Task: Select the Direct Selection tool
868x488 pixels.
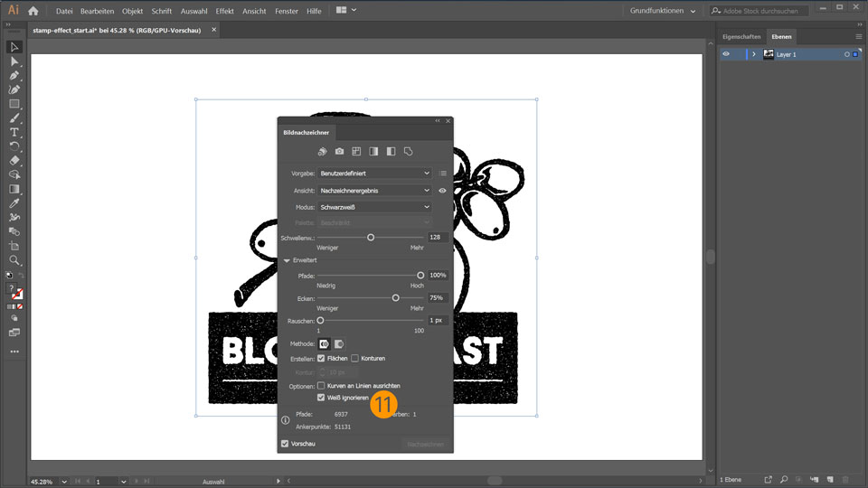Action: 14,61
